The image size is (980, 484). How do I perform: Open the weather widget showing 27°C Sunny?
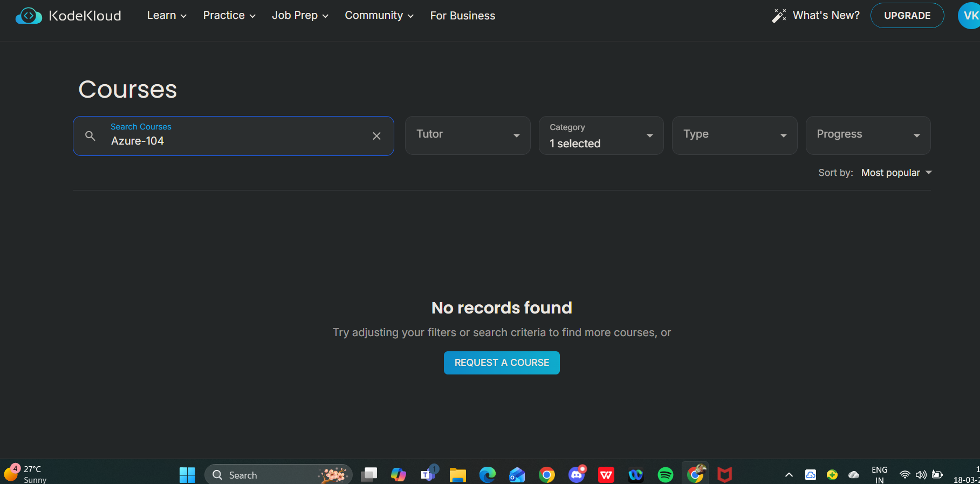coord(25,474)
